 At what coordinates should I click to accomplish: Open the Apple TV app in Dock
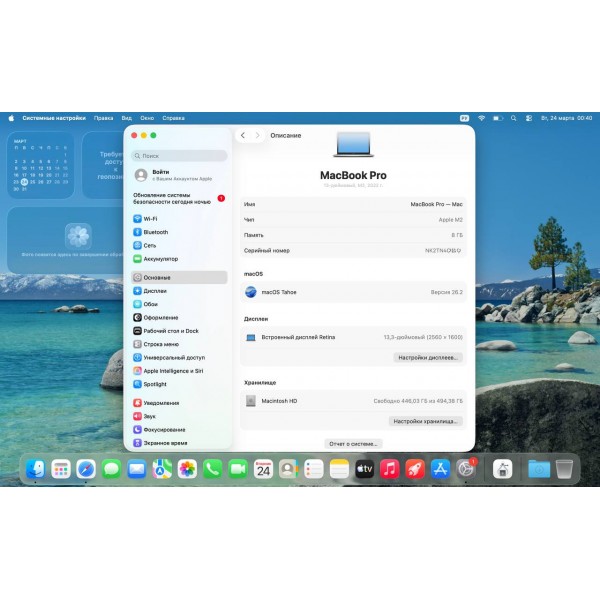pos(364,468)
